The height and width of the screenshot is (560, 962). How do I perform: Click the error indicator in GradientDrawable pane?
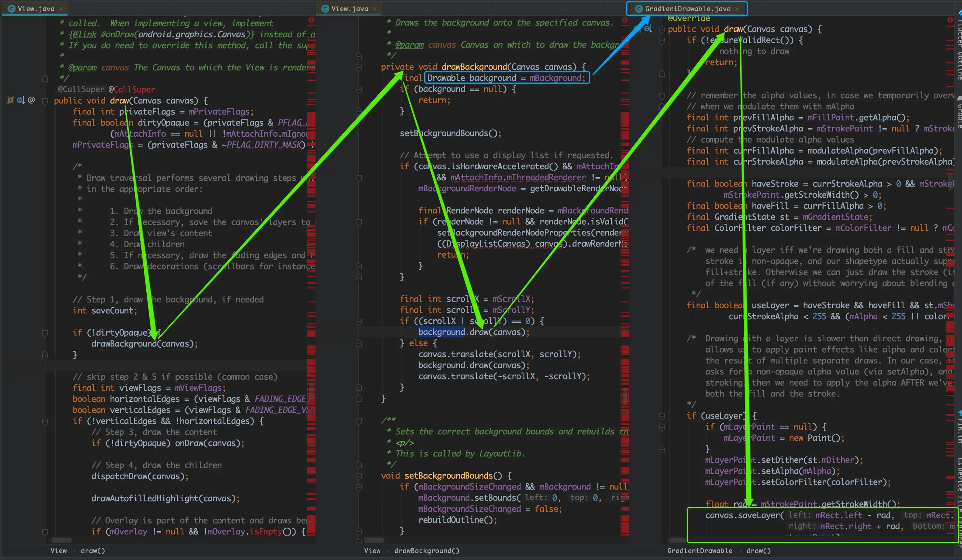pos(950,20)
